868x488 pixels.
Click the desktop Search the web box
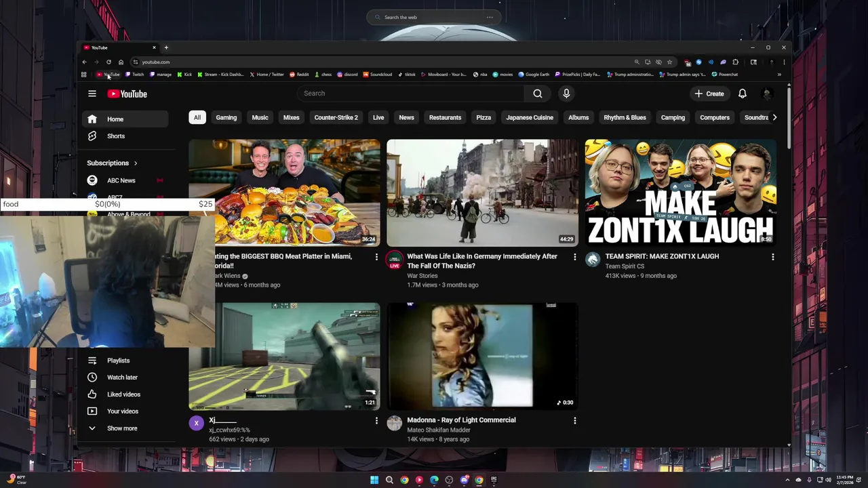[434, 18]
